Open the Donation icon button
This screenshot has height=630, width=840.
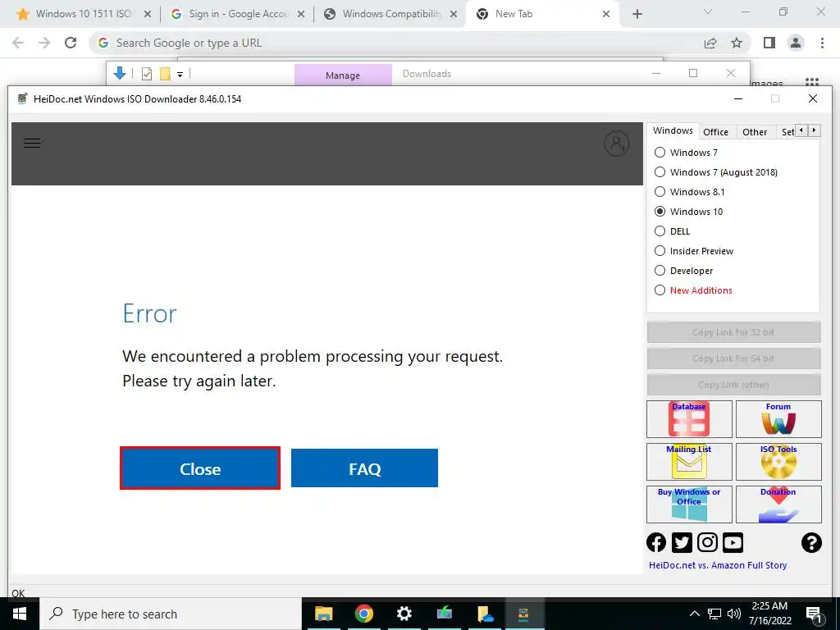778,504
